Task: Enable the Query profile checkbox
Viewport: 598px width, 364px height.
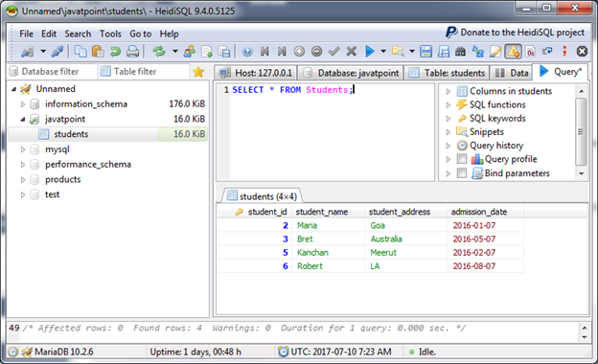Action: click(462, 159)
